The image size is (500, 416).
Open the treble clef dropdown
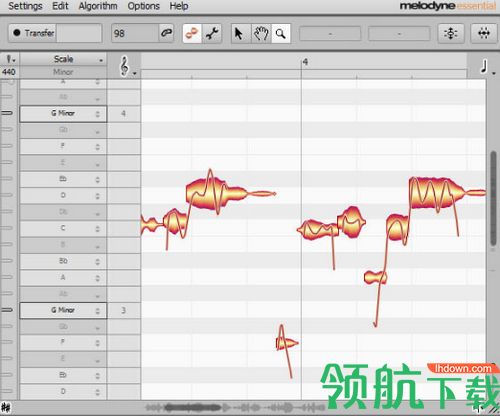click(127, 66)
